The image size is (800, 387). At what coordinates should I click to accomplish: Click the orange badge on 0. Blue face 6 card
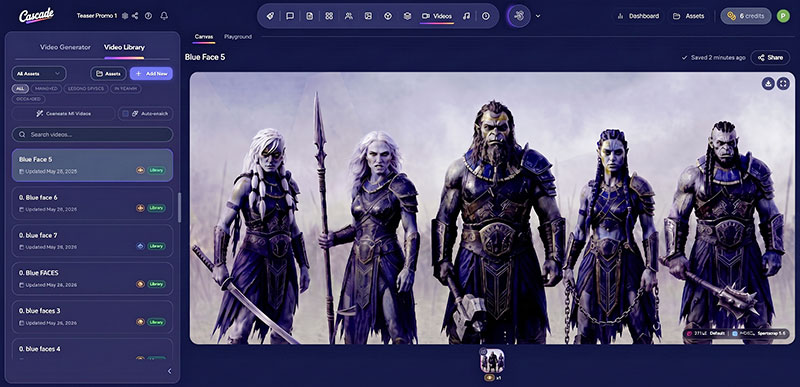[x=140, y=208]
